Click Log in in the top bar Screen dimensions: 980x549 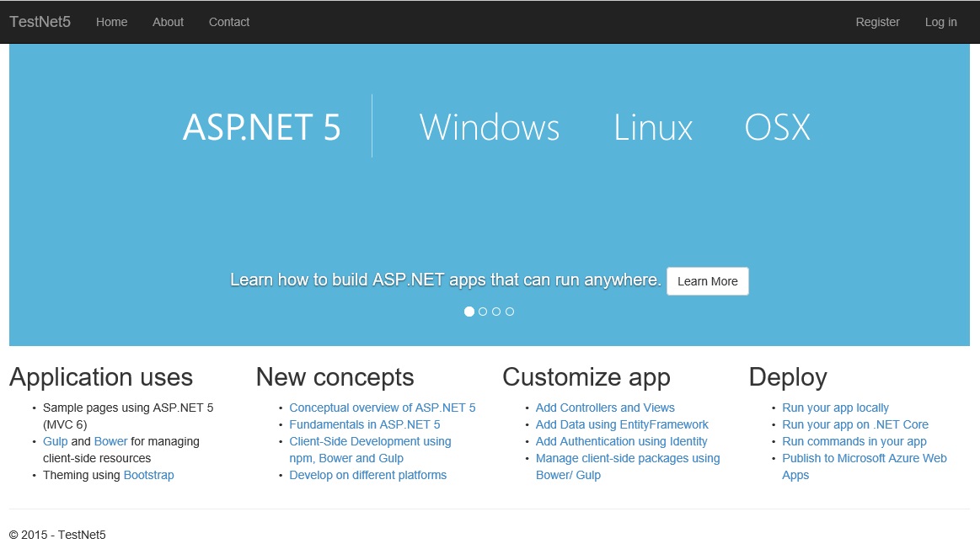(940, 22)
